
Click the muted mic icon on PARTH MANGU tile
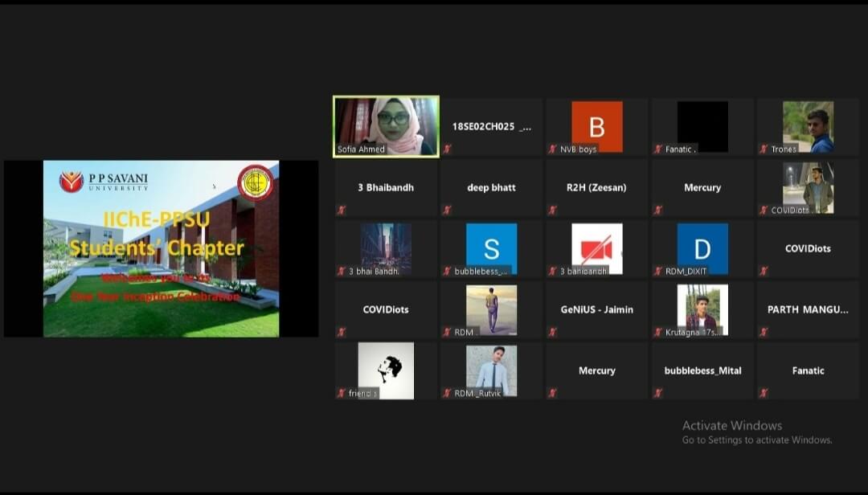pyautogui.click(x=764, y=332)
